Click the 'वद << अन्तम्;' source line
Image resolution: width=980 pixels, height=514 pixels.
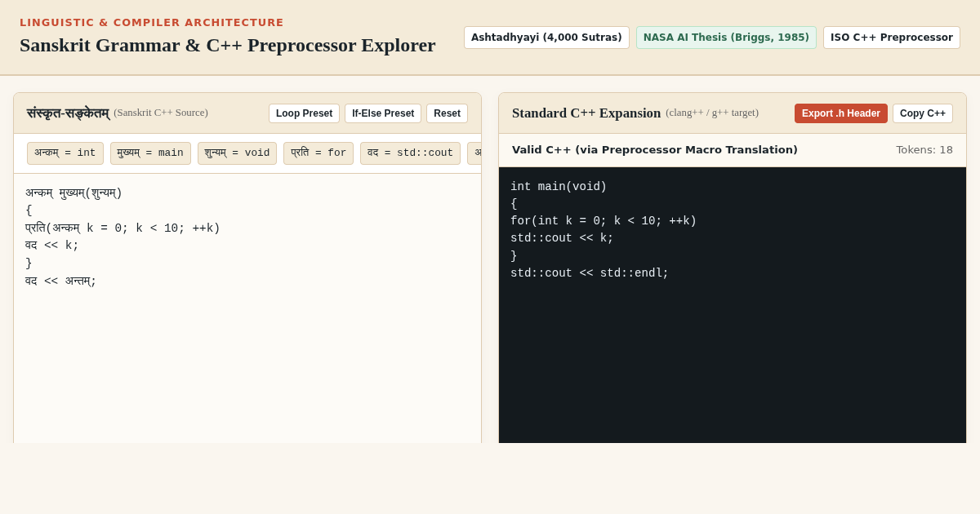(x=61, y=281)
